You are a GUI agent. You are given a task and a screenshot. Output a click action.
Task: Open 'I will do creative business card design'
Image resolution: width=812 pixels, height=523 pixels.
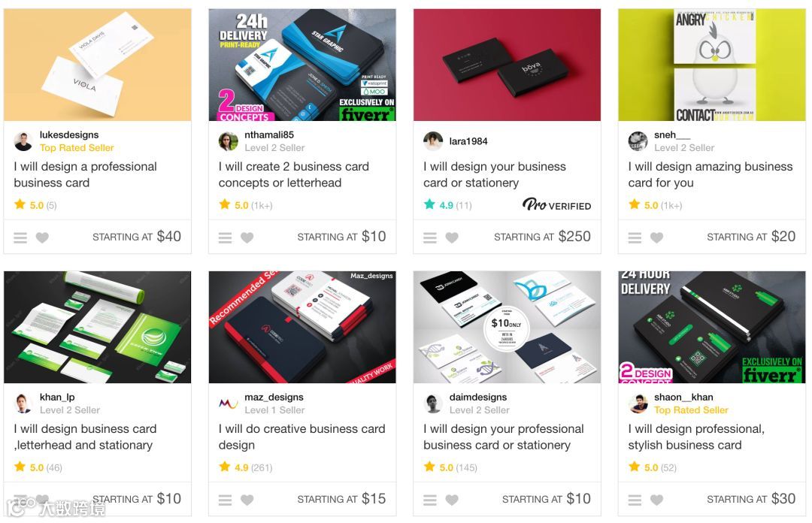302,437
